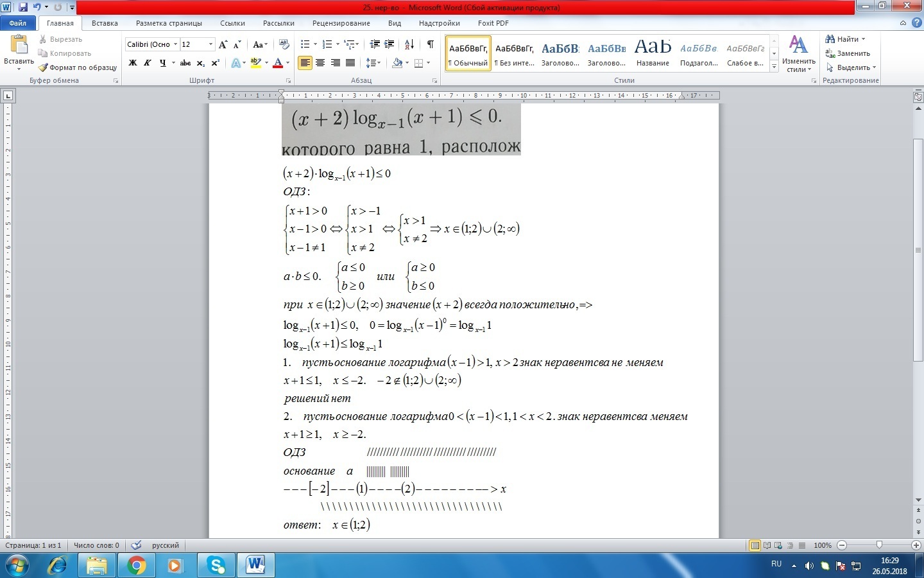Open the font size dropdown showing 12
924x578 pixels.
[210, 44]
